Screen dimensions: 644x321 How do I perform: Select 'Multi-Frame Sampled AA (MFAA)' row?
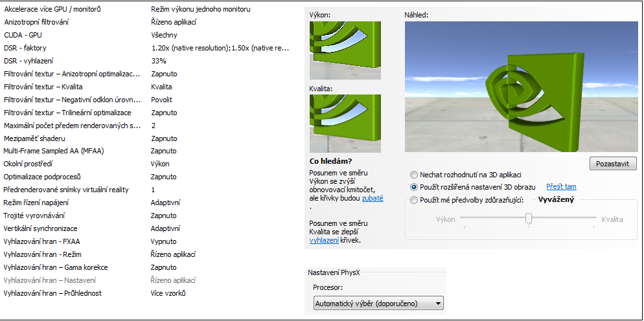tap(148, 151)
